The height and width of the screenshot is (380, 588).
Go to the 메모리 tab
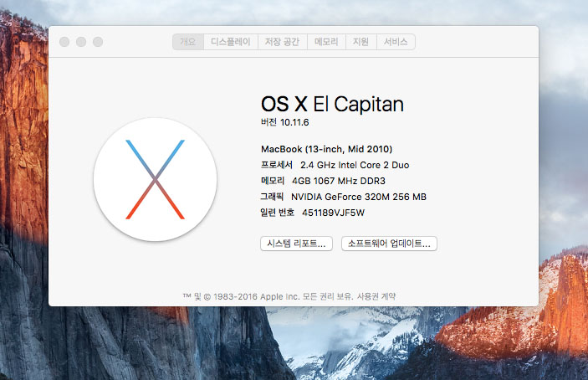coord(326,42)
